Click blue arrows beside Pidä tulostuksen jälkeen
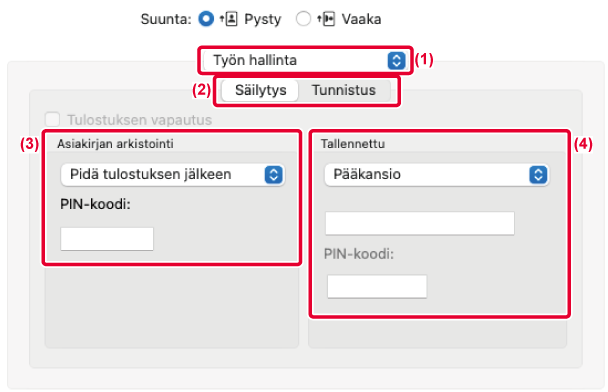 274,174
